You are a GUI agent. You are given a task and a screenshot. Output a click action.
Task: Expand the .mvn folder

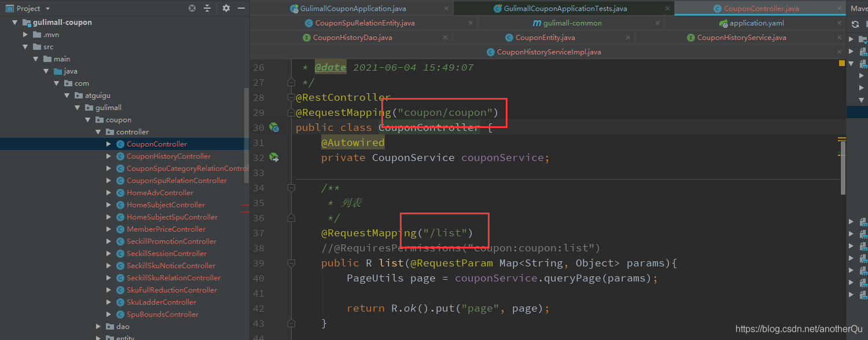click(25, 35)
